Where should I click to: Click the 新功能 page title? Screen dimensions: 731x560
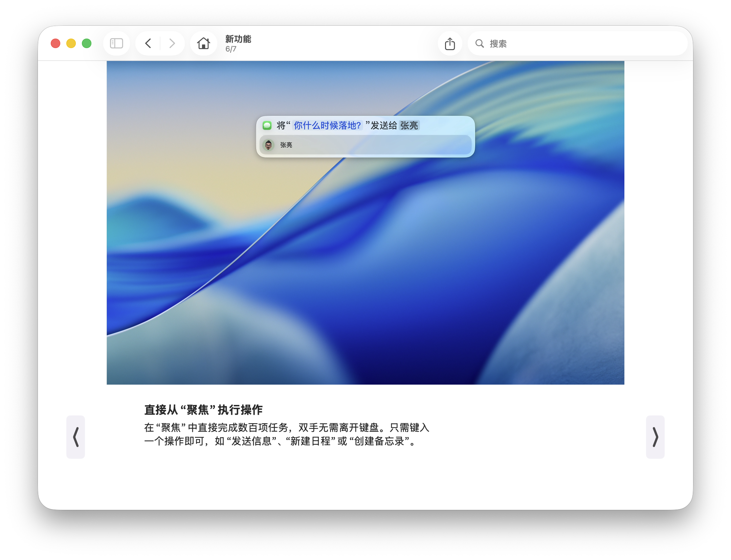click(238, 39)
